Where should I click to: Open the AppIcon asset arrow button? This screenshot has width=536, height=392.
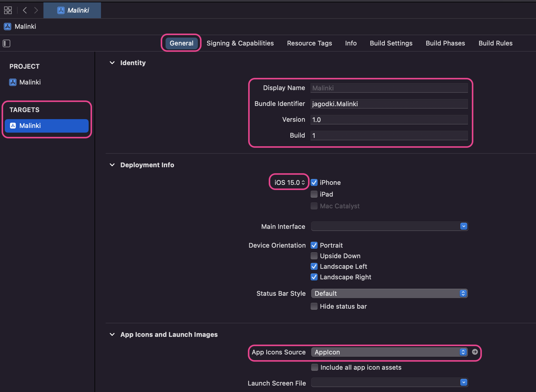pyautogui.click(x=475, y=352)
